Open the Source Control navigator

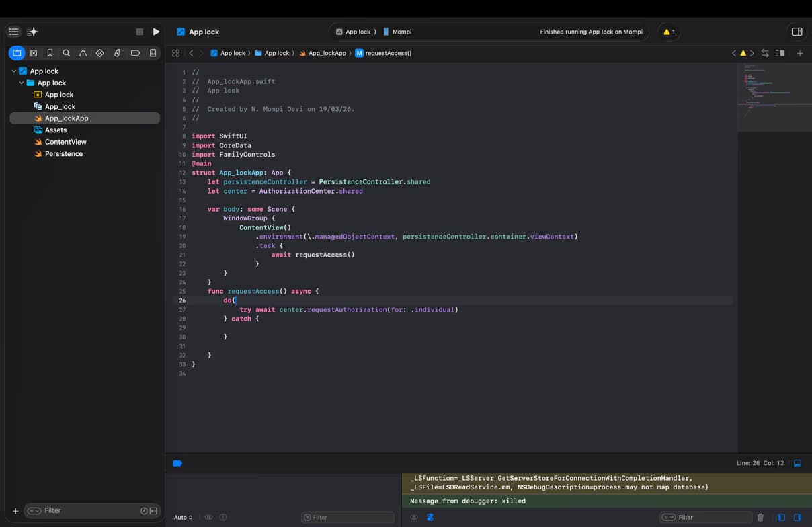[x=34, y=53]
